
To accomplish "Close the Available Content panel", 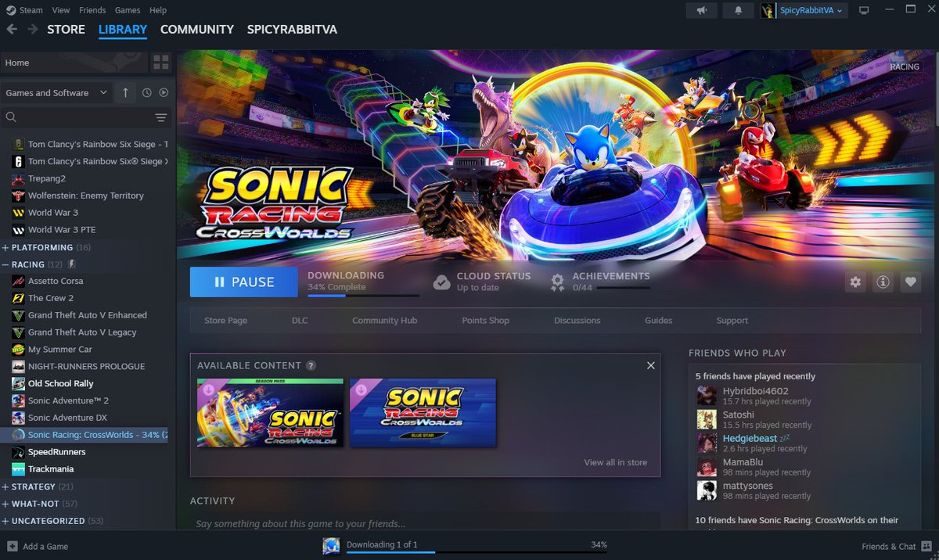I will click(x=650, y=365).
